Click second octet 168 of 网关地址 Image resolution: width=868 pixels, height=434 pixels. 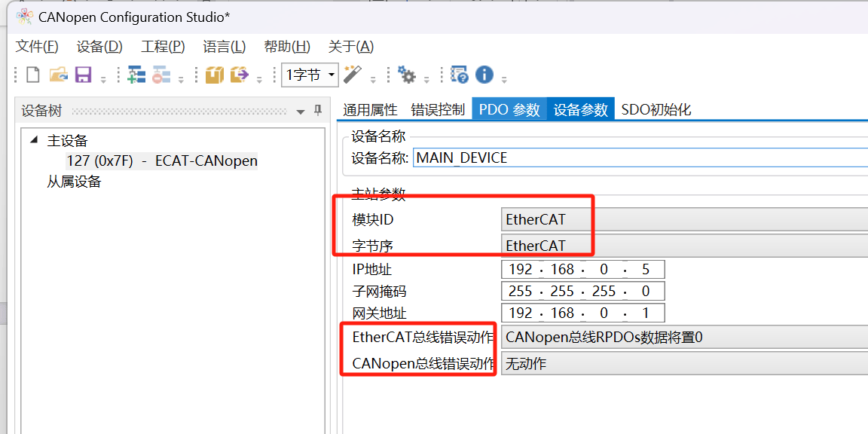[562, 313]
